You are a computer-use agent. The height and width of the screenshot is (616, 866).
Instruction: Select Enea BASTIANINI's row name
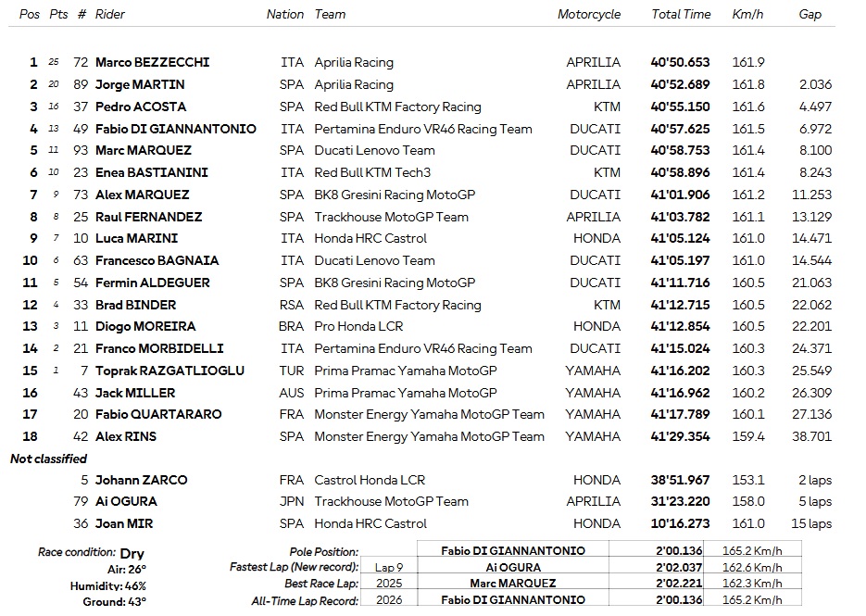pyautogui.click(x=151, y=172)
